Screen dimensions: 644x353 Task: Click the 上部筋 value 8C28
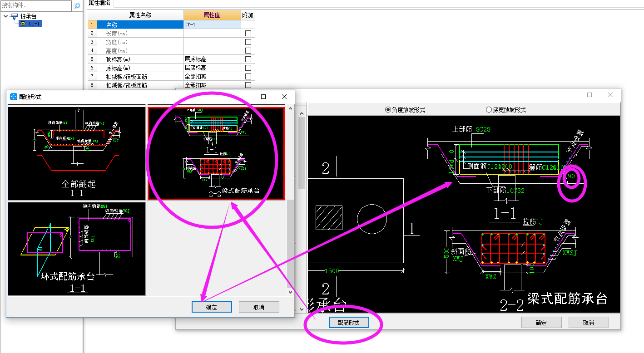point(483,129)
